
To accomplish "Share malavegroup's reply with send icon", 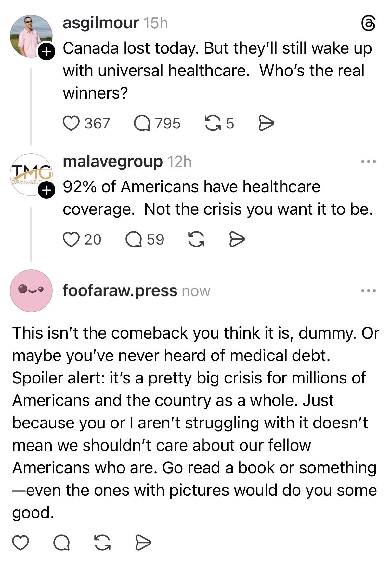I will (237, 239).
